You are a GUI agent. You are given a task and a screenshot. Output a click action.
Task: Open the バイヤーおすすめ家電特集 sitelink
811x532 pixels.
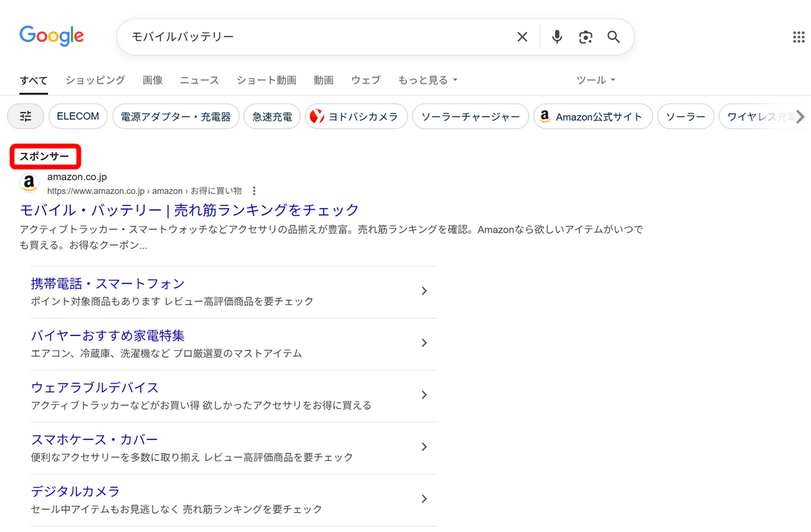tap(108, 336)
